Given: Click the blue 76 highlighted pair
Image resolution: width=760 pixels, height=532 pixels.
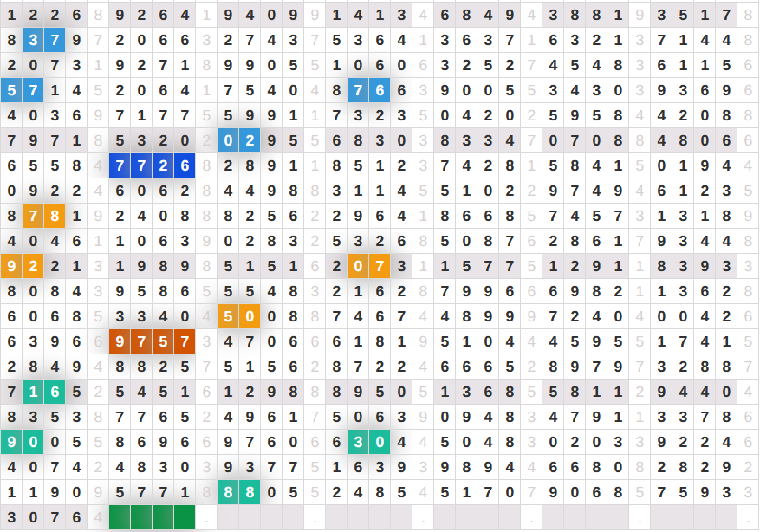Looking at the screenshot, I should (x=368, y=90).
